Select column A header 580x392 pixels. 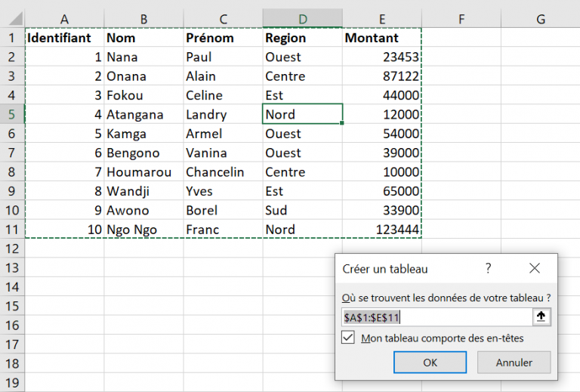(64, 19)
